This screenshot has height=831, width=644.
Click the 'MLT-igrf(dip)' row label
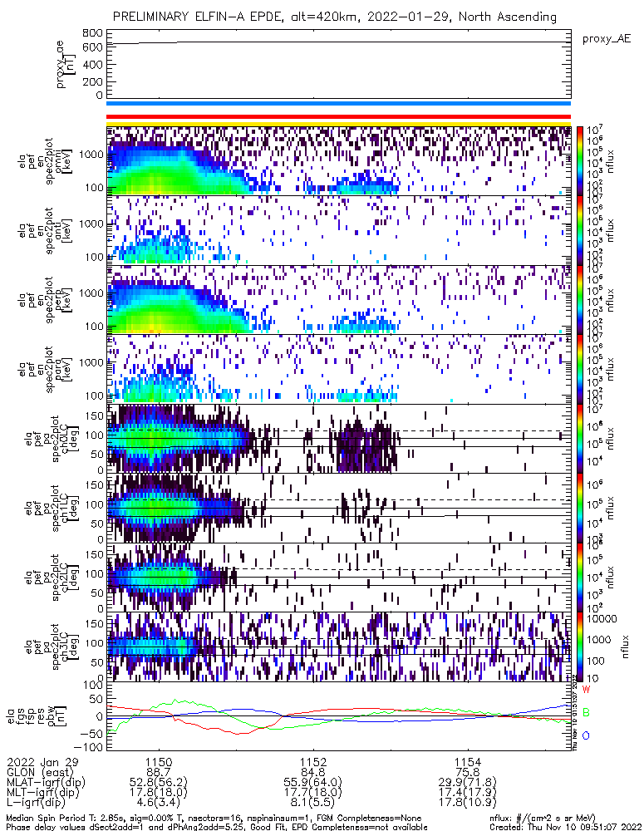[x=43, y=792]
